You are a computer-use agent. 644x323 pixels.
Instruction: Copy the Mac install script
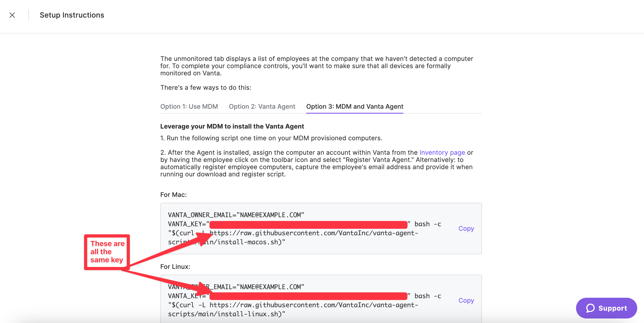point(466,228)
